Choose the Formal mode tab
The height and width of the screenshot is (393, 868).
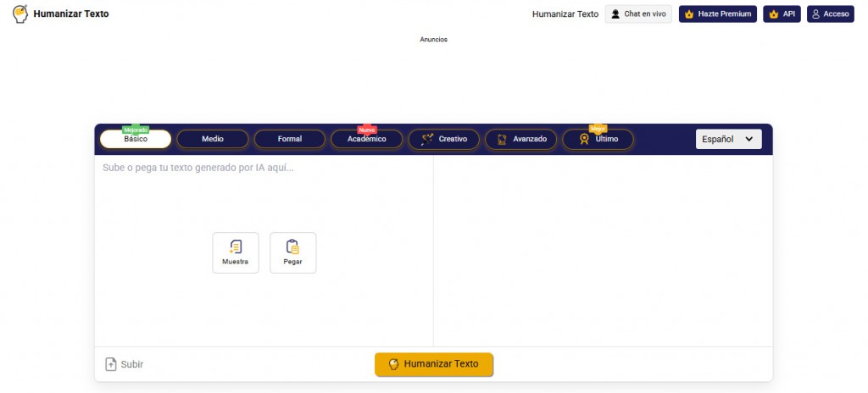(x=289, y=139)
